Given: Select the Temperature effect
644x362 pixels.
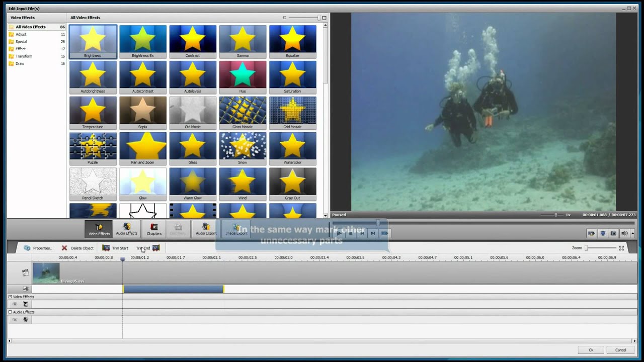Looking at the screenshot, I should (x=93, y=113).
